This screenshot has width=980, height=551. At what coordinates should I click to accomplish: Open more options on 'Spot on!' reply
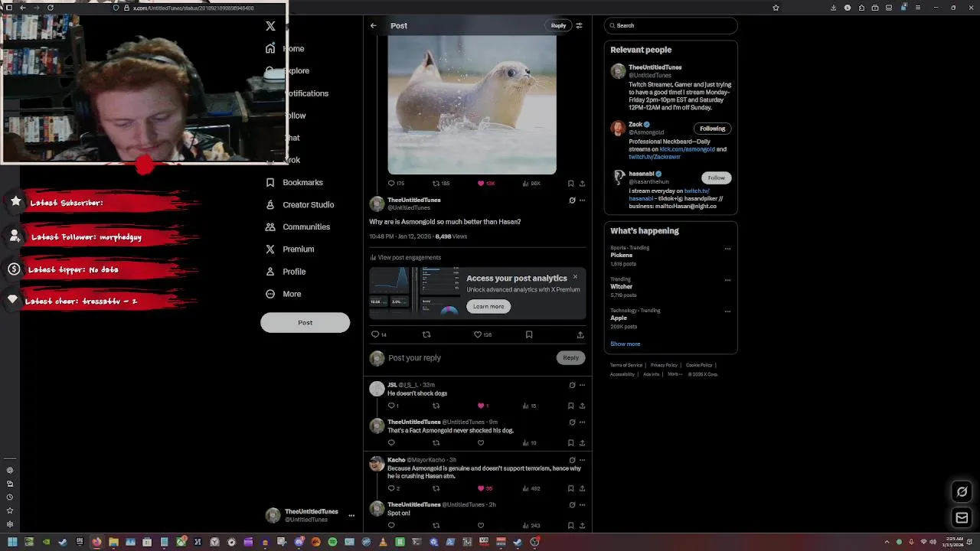(583, 505)
